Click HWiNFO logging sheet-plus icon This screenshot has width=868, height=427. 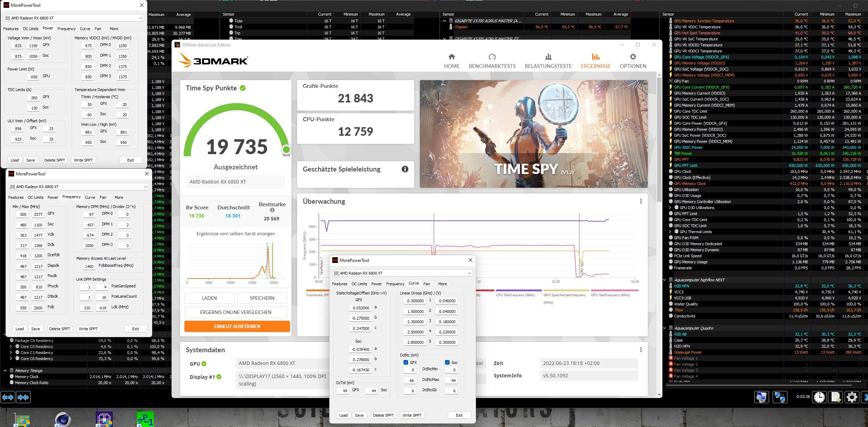[x=836, y=397]
